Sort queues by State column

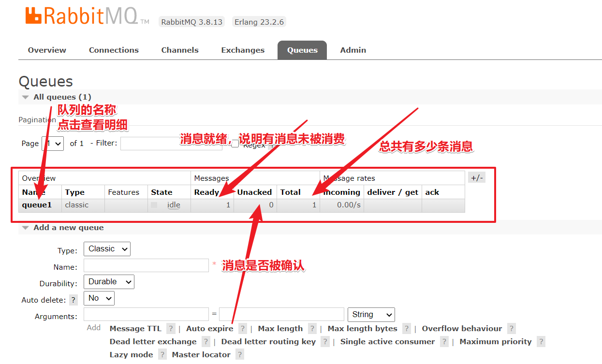click(162, 192)
